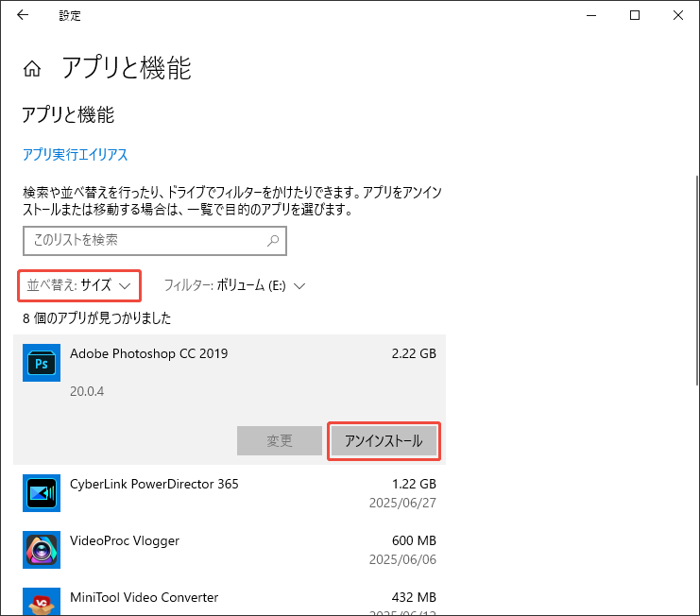Viewport: 700px width, 616px height.
Task: Click the search magnifier icon
Action: coord(273,241)
